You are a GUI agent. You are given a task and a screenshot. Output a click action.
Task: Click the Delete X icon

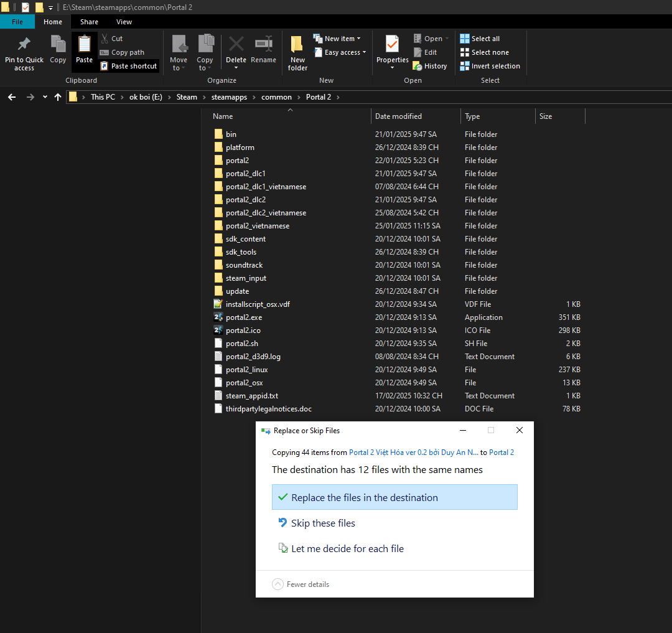tap(236, 44)
